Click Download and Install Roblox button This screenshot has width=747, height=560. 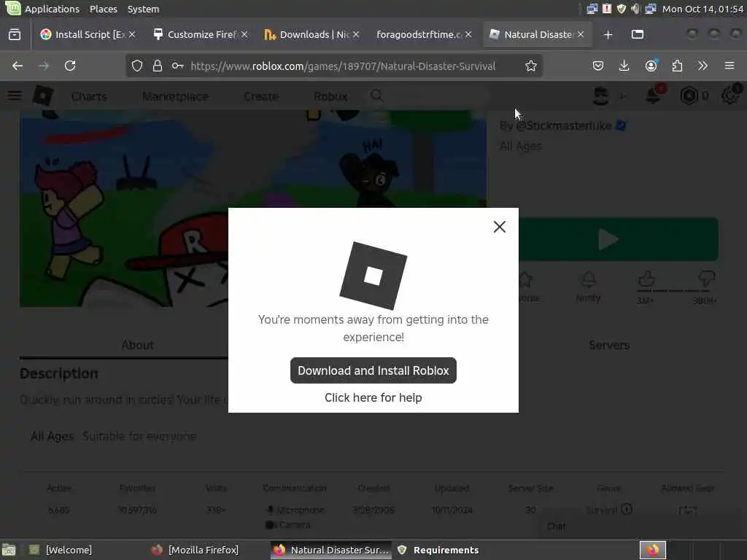(x=373, y=370)
